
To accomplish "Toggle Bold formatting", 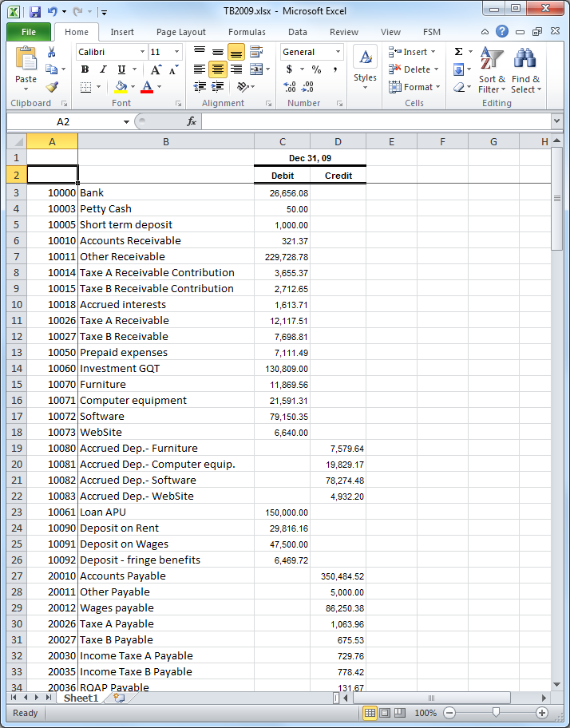I will click(85, 69).
